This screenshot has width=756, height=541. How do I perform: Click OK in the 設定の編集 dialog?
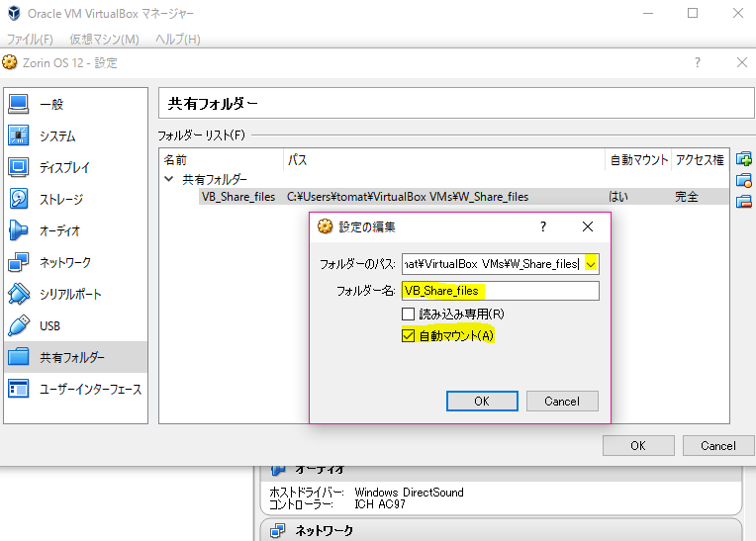pos(481,401)
